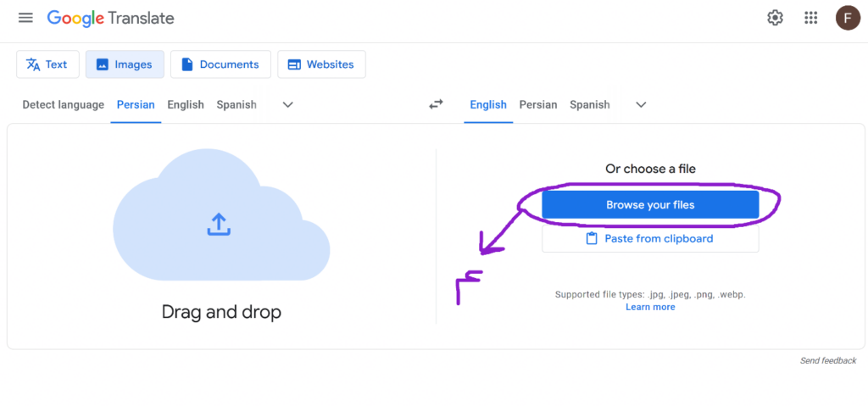Select the Images translation tab
This screenshot has width=868, height=406.
[125, 64]
